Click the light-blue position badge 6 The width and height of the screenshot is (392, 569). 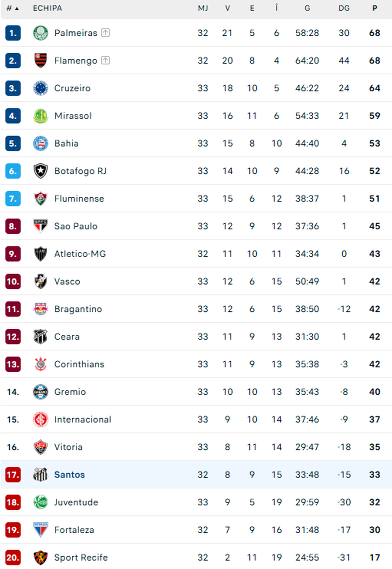(x=13, y=171)
